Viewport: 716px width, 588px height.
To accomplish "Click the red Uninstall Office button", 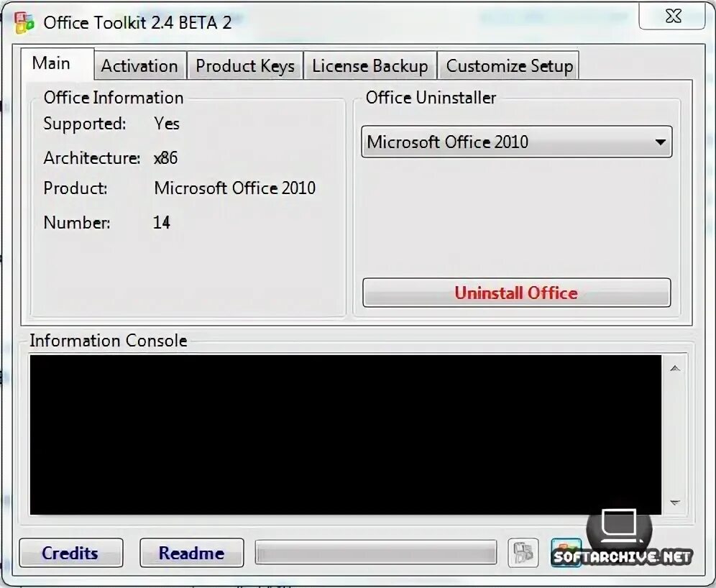I will pyautogui.click(x=516, y=293).
